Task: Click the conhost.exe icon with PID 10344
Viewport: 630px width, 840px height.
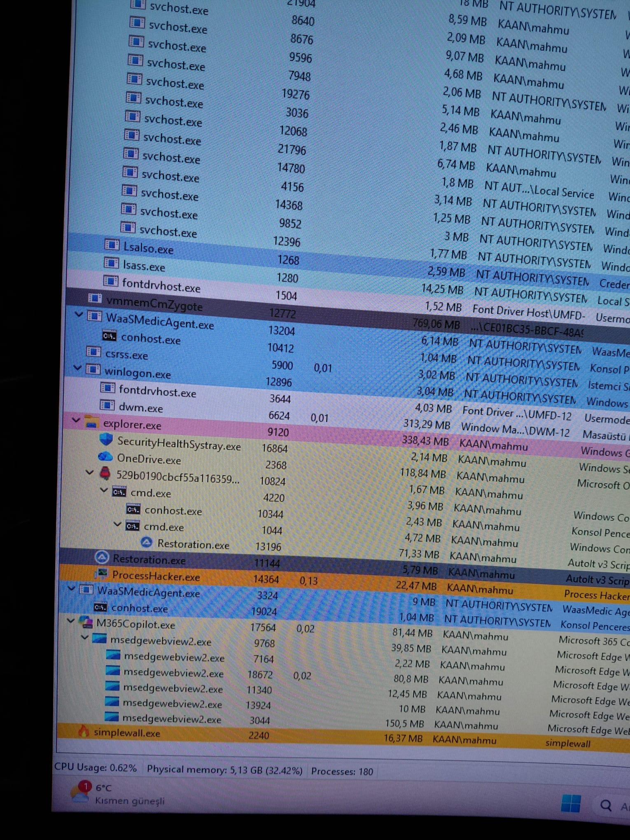Action: pyautogui.click(x=133, y=509)
